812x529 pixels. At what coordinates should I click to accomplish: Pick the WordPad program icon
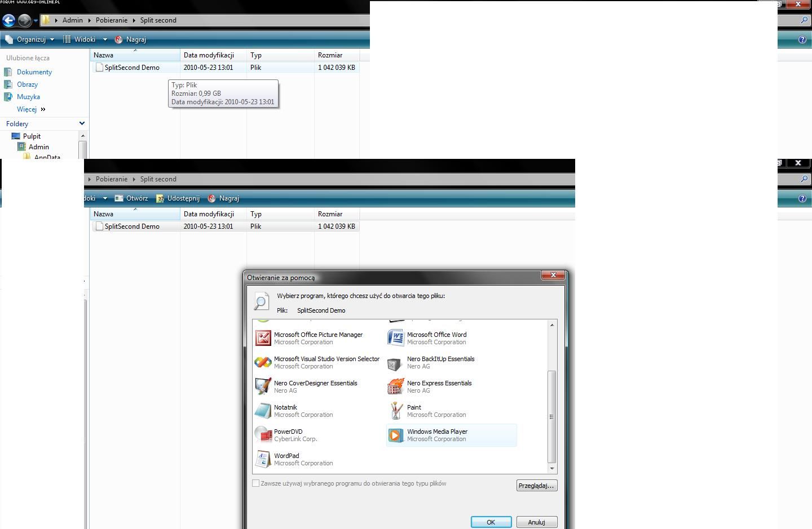pyautogui.click(x=263, y=459)
